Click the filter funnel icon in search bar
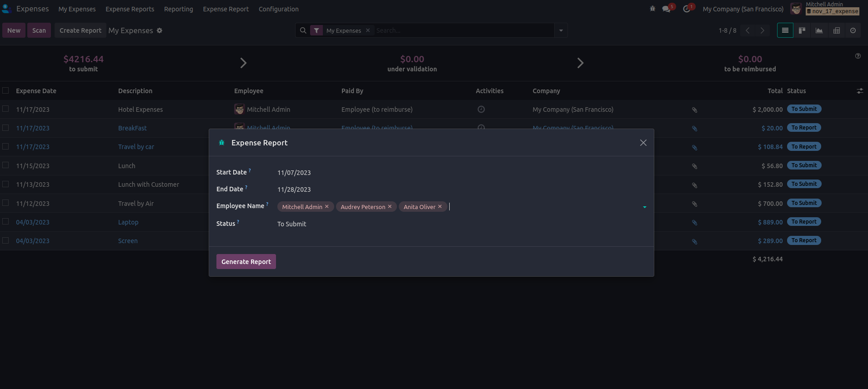 pyautogui.click(x=316, y=30)
